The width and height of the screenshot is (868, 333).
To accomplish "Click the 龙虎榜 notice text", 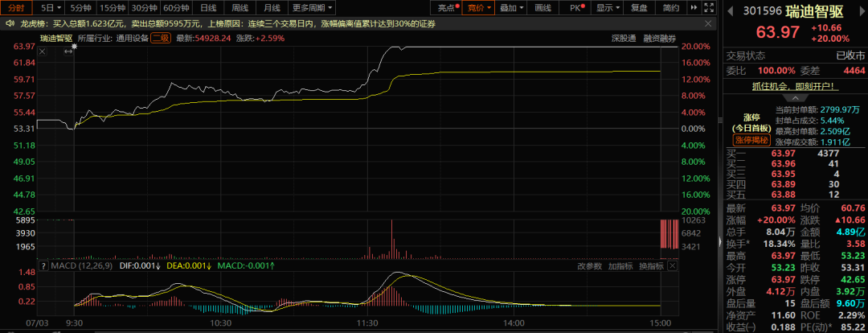I will point(227,23).
